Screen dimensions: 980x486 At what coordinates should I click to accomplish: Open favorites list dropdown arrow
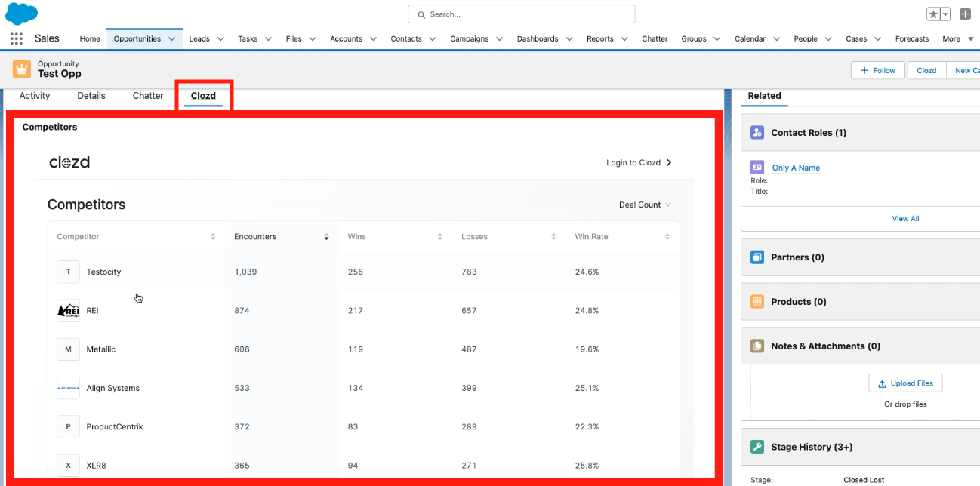click(x=945, y=14)
